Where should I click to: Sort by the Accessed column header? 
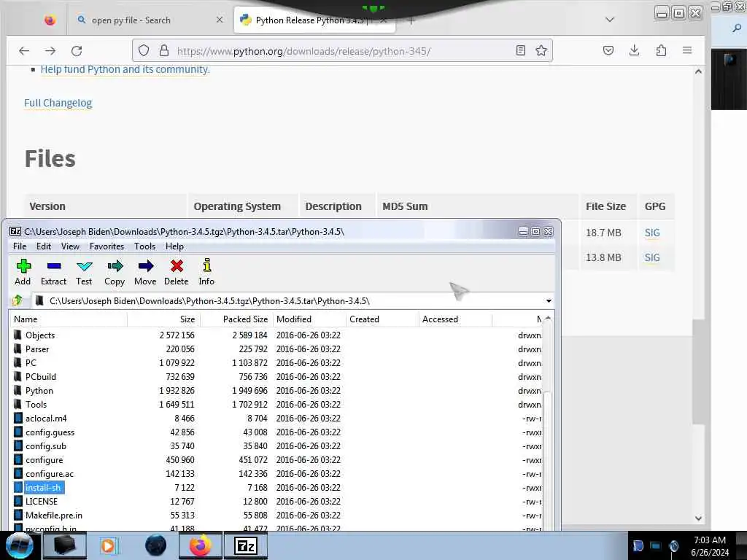pyautogui.click(x=455, y=319)
